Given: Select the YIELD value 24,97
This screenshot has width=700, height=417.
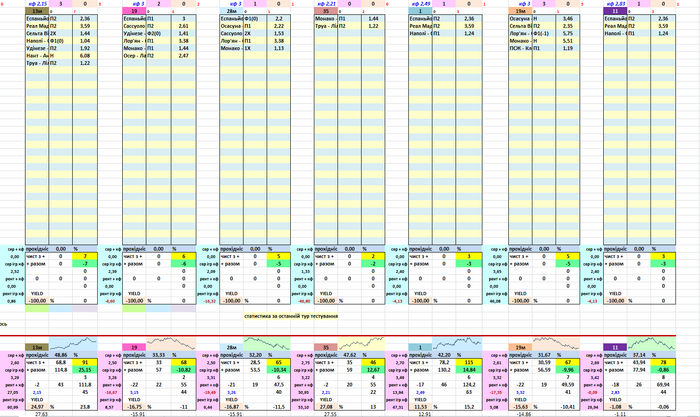Looking at the screenshot, I should coord(37,407).
